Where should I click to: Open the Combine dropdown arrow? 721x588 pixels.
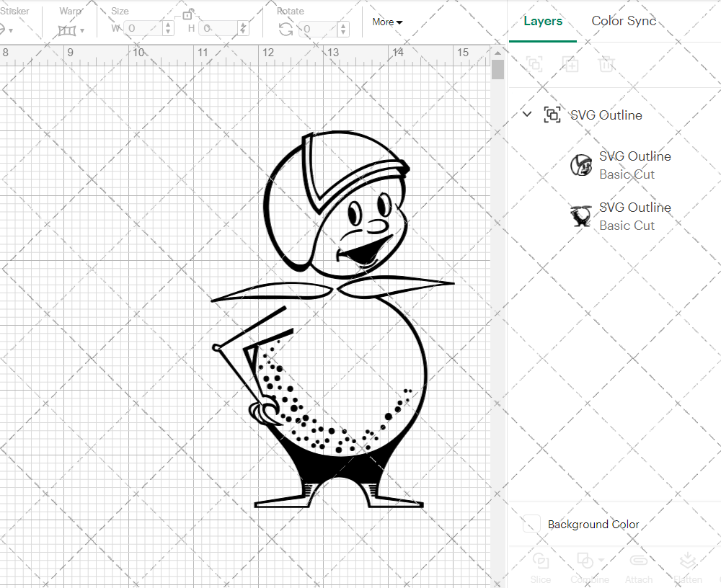tap(601, 559)
